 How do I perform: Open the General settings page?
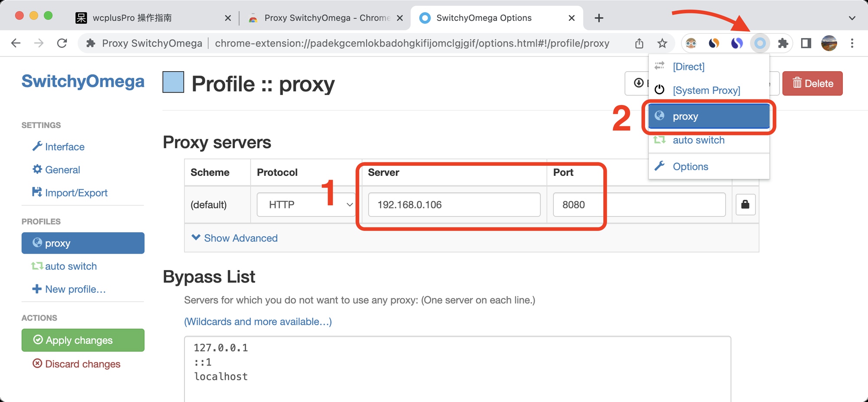56,170
